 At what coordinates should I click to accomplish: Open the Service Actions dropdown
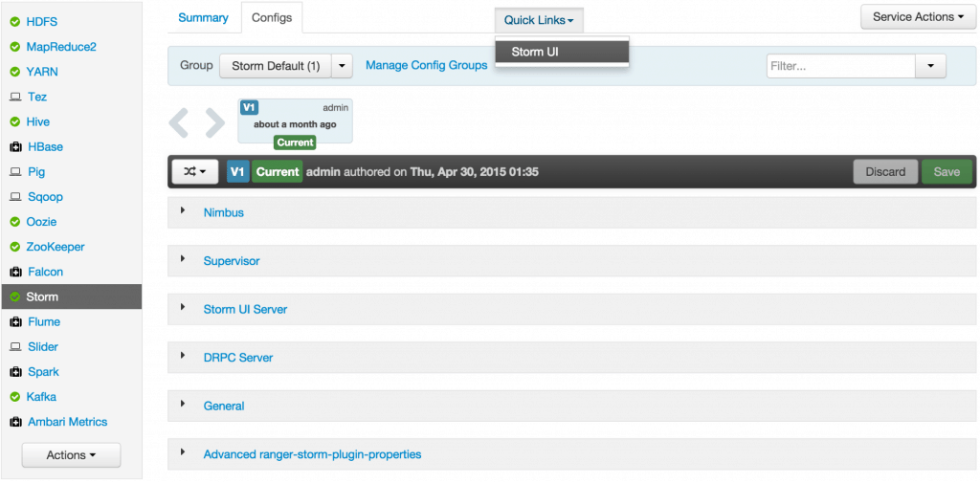coord(917,17)
